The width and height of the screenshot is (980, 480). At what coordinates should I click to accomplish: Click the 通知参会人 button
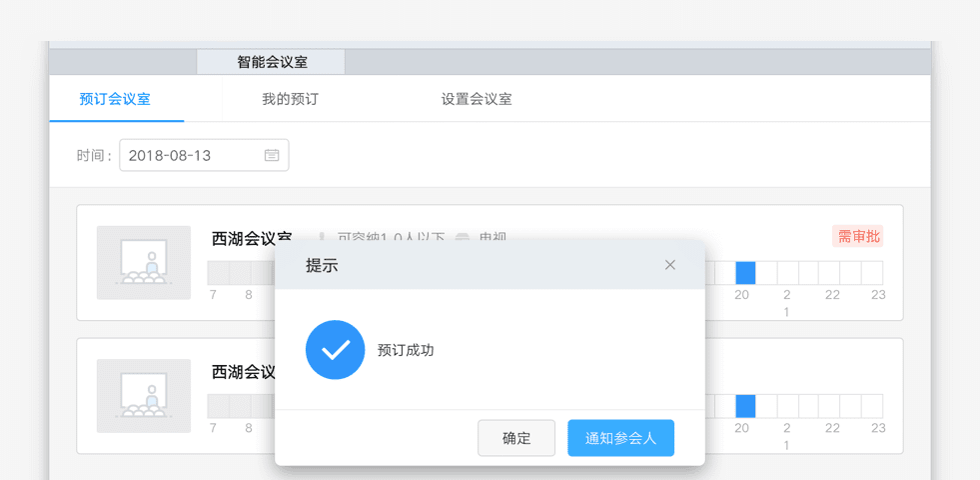620,438
